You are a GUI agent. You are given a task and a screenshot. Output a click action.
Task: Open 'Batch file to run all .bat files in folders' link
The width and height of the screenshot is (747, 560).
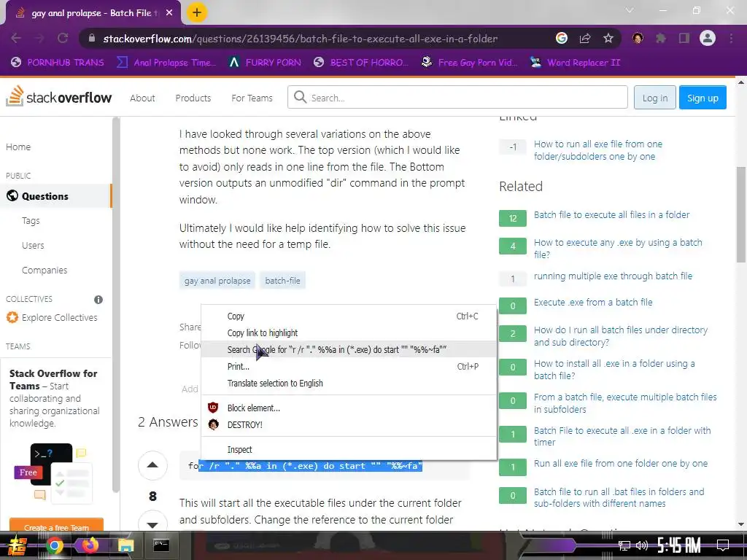click(x=619, y=497)
